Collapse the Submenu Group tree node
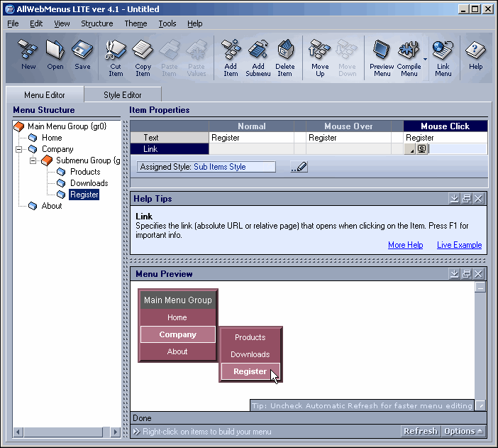498x448 pixels. 33,160
